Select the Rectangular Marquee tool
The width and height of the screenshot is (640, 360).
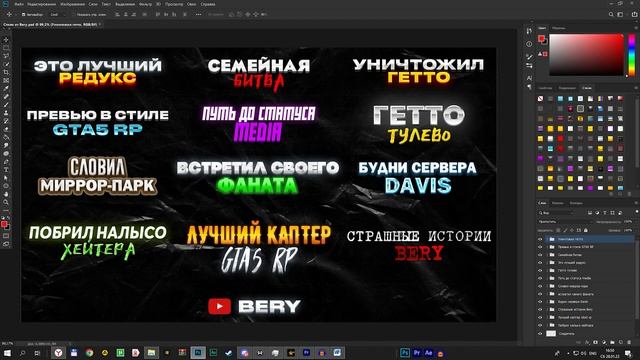pos(6,48)
